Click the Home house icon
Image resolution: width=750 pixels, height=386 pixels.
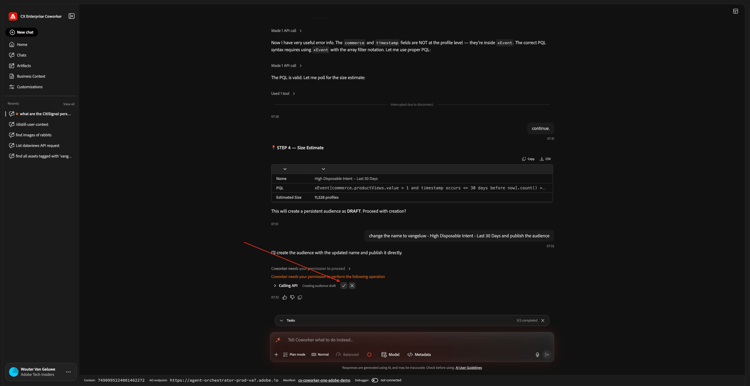click(x=11, y=44)
